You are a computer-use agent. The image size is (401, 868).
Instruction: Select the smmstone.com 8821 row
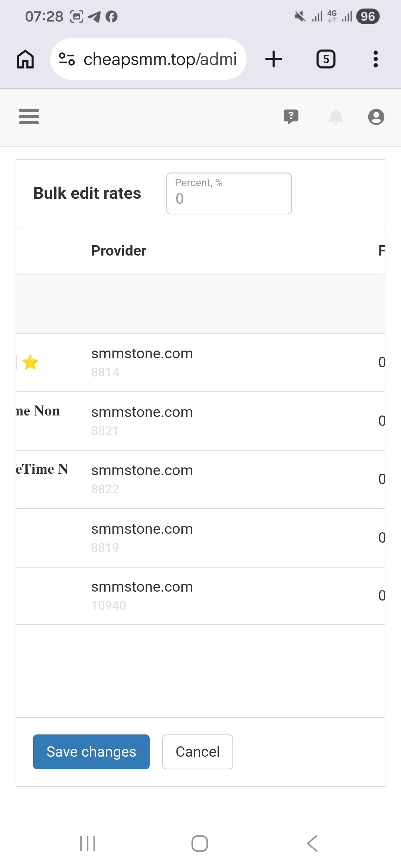pos(200,421)
